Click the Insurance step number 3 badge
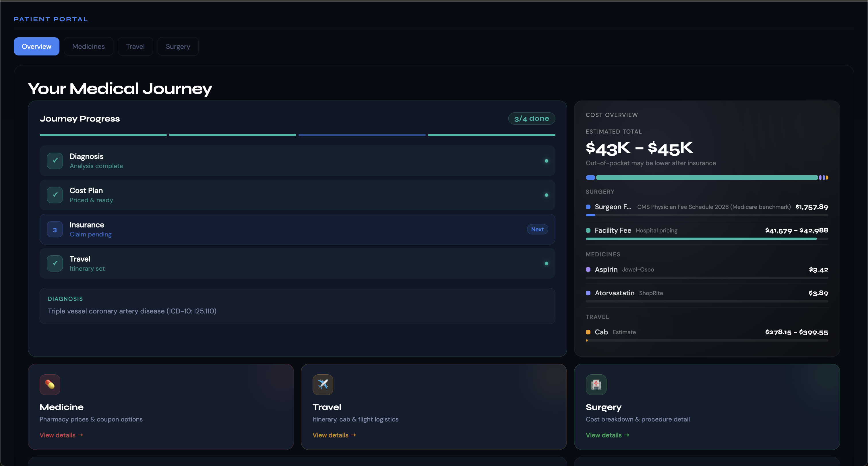 coord(55,230)
